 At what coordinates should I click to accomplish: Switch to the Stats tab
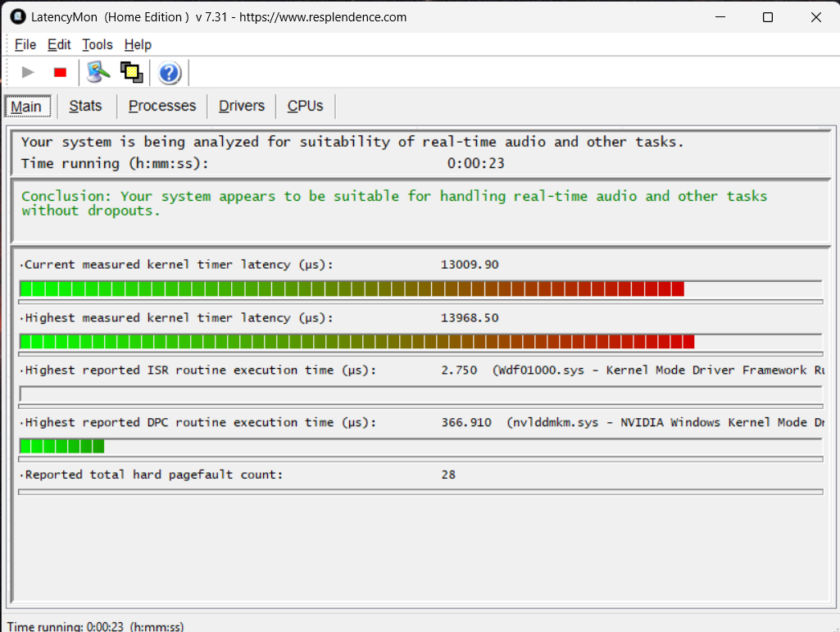pyautogui.click(x=85, y=106)
